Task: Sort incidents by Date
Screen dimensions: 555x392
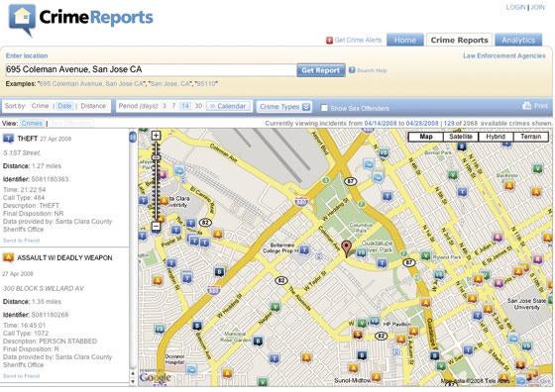Action: (x=64, y=106)
